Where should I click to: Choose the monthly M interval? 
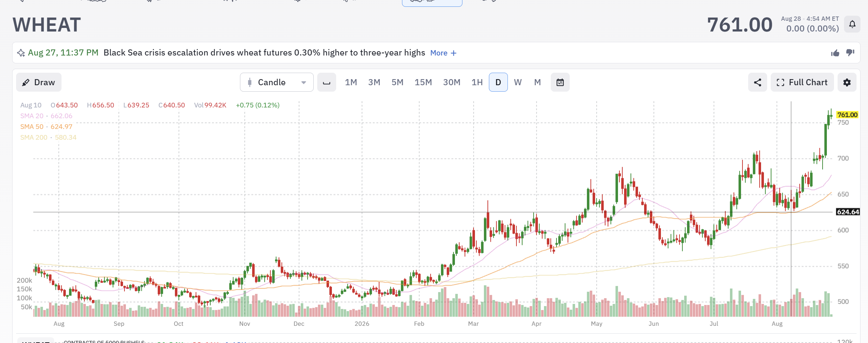[x=537, y=82]
